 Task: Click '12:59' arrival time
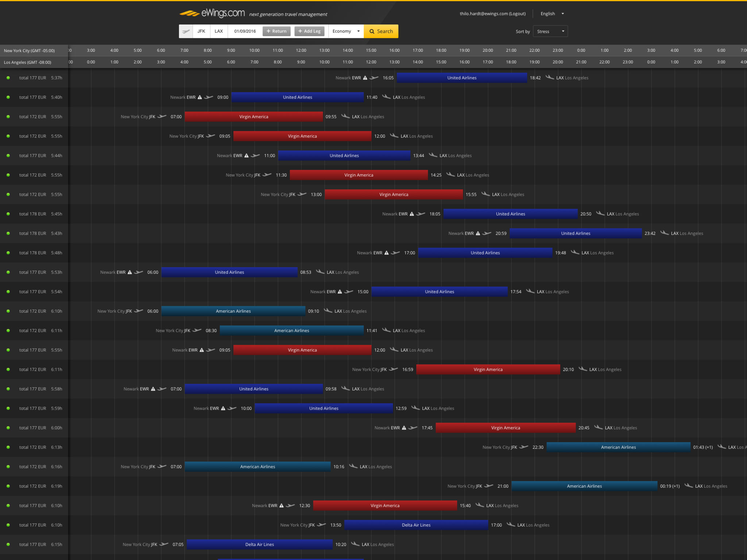click(401, 408)
